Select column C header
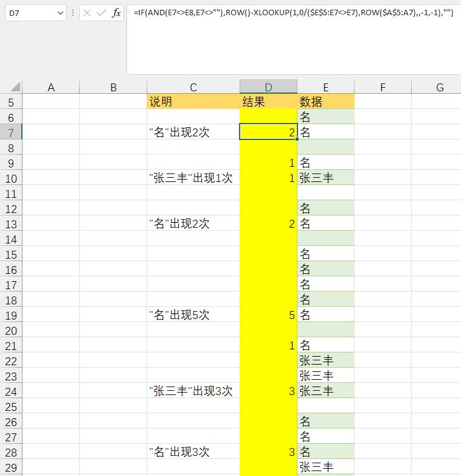Viewport: 461px width, 476px height. coord(193,87)
